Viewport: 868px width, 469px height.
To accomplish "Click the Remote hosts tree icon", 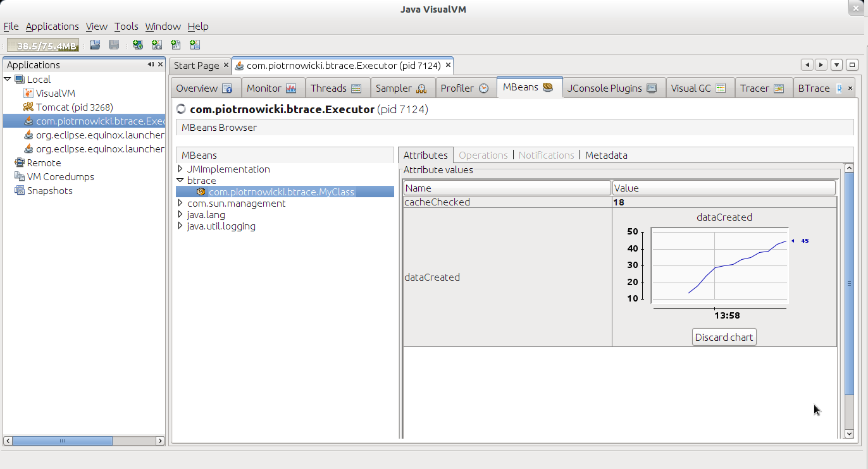I will pos(19,162).
